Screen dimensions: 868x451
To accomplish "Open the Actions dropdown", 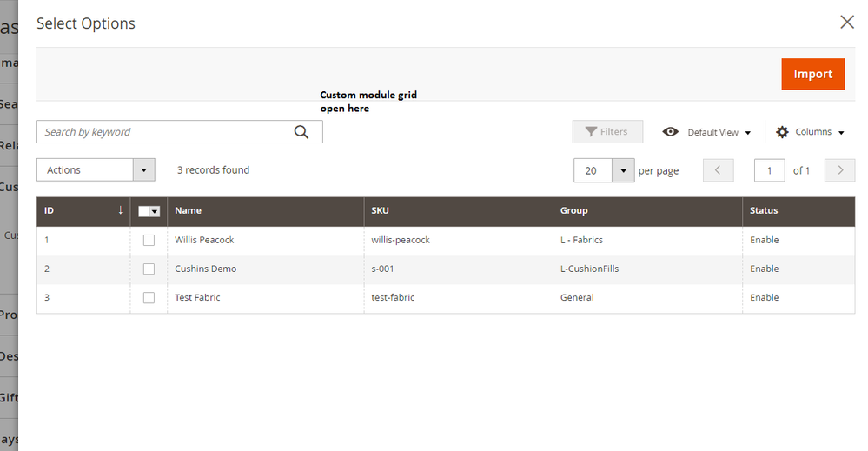I will point(96,170).
